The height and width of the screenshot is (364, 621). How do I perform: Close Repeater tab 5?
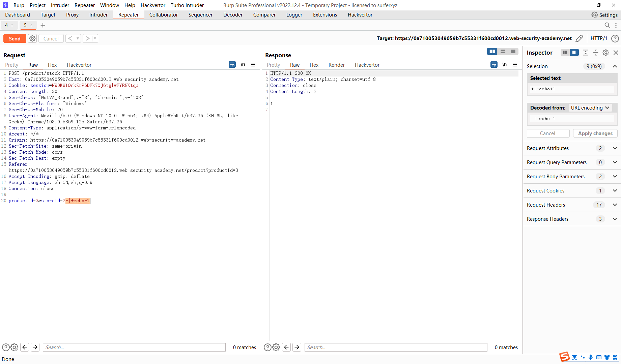pyautogui.click(x=31, y=25)
